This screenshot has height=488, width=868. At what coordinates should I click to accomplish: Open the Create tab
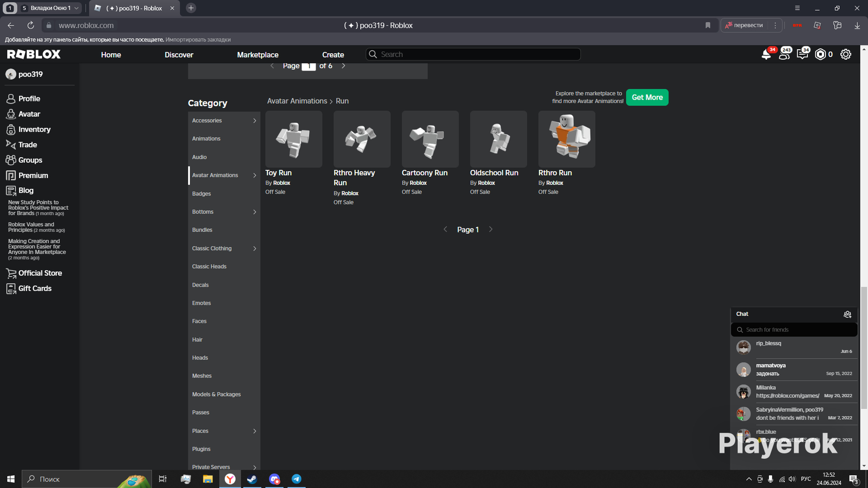tap(333, 55)
